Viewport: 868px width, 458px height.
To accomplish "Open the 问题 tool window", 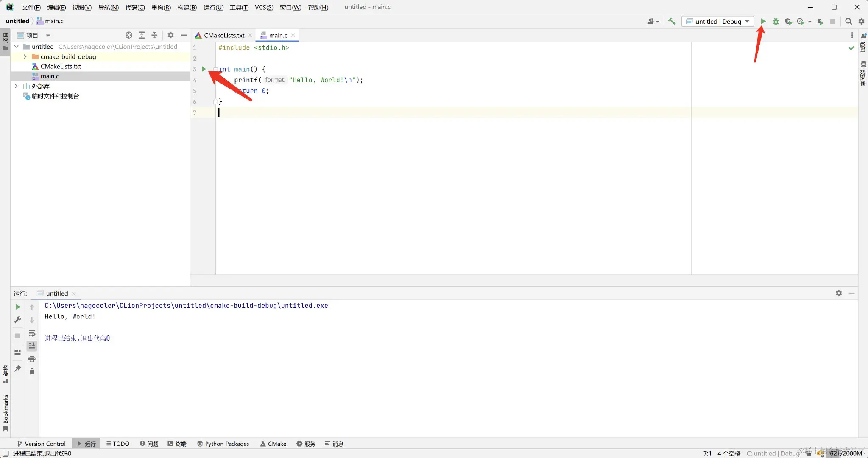I will tap(149, 444).
